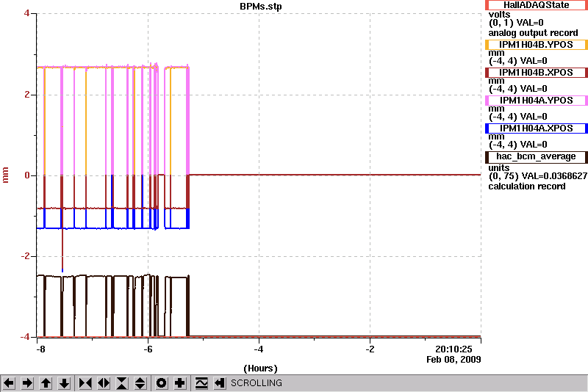Zoom out on the time axis (outward triangles icon)

click(x=104, y=383)
